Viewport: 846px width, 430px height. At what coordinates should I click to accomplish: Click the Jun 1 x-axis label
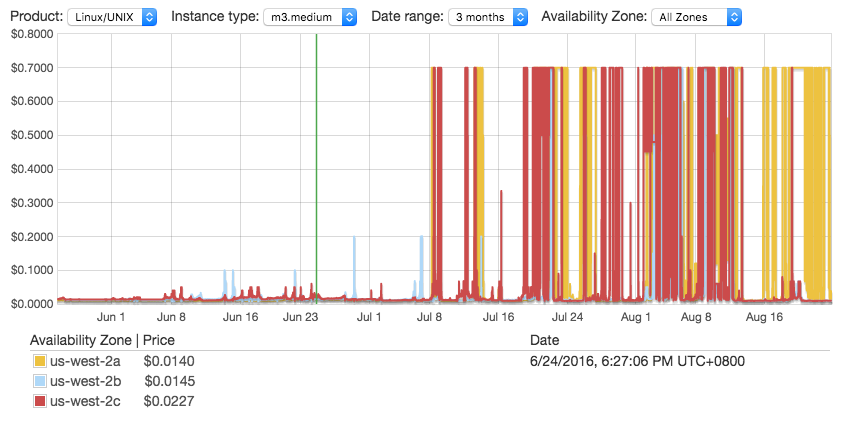point(110,317)
